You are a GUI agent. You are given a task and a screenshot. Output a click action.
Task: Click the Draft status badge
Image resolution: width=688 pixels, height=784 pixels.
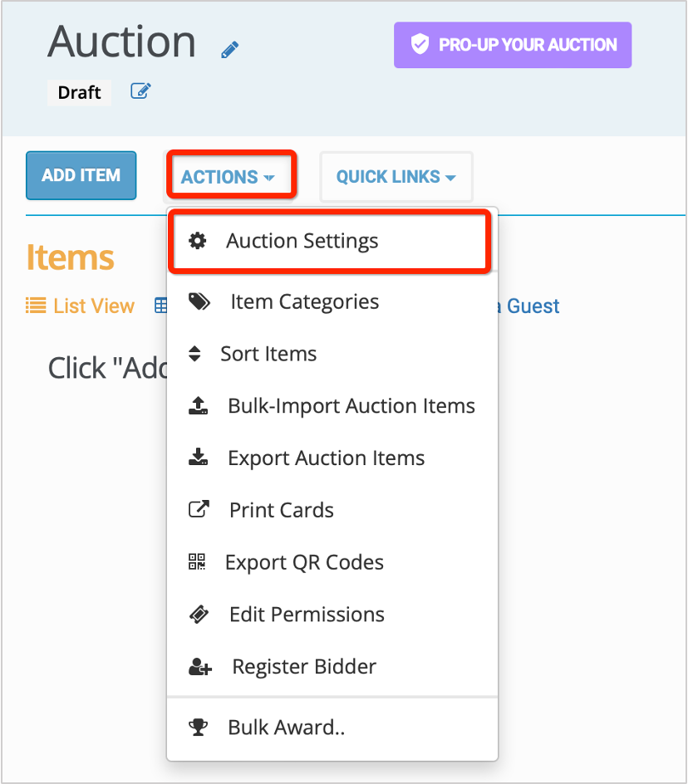(x=80, y=92)
